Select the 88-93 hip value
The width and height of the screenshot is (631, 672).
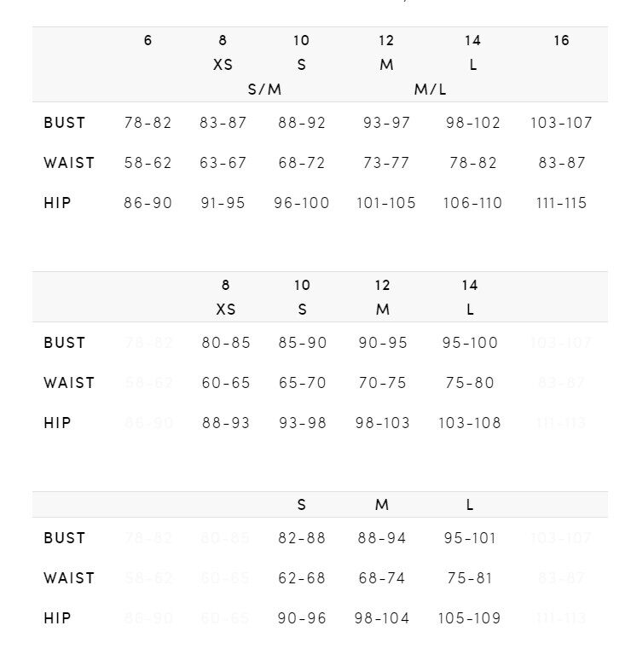(x=226, y=423)
